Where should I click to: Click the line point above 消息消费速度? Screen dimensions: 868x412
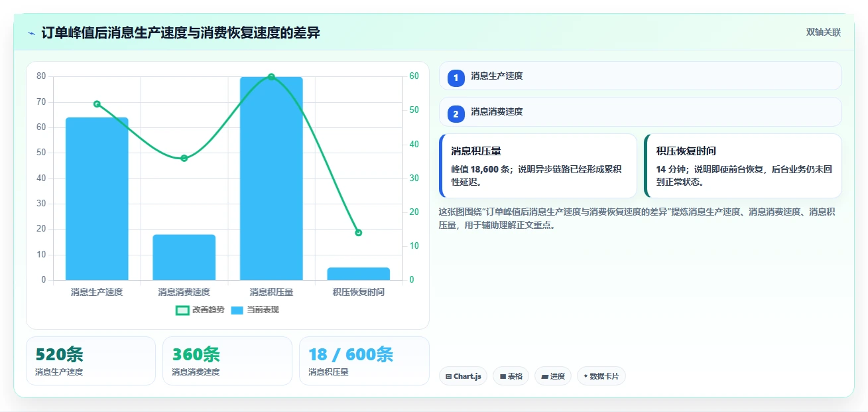pos(184,159)
